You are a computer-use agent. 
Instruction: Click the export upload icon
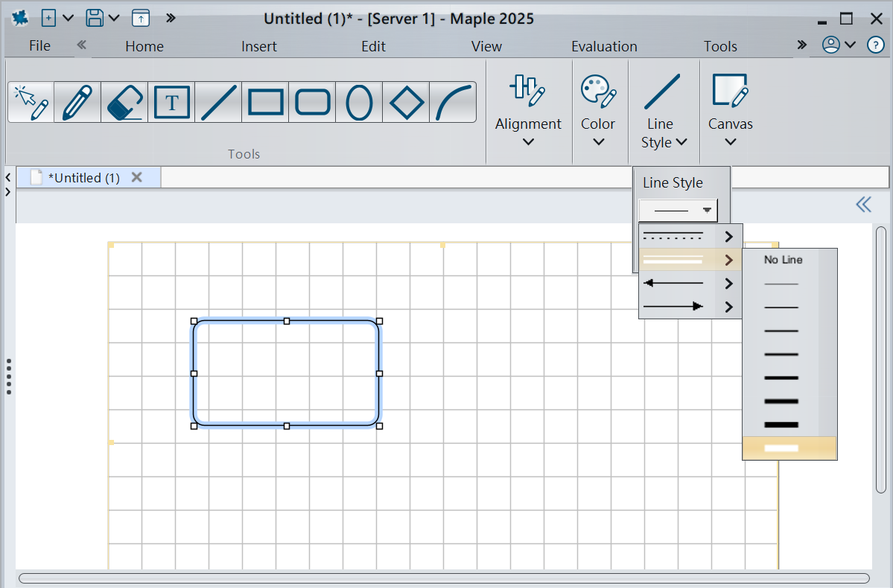tap(141, 18)
